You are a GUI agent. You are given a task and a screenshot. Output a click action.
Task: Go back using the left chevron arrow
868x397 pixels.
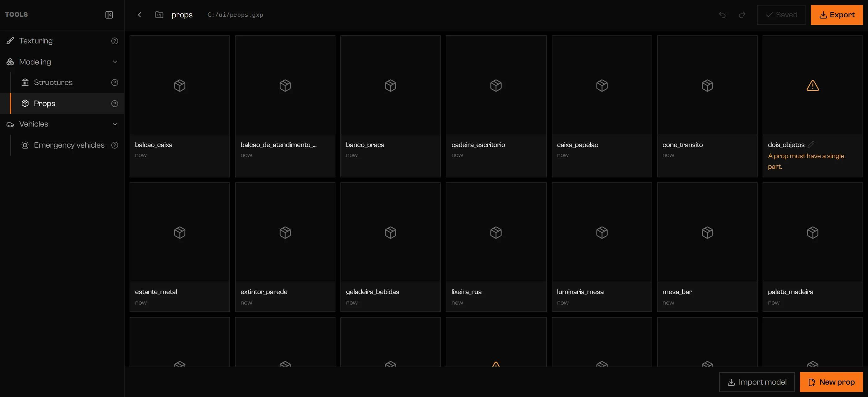click(x=139, y=15)
